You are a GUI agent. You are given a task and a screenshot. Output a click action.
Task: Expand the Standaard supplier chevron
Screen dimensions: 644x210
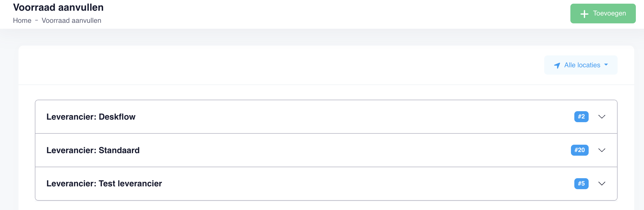pos(602,150)
